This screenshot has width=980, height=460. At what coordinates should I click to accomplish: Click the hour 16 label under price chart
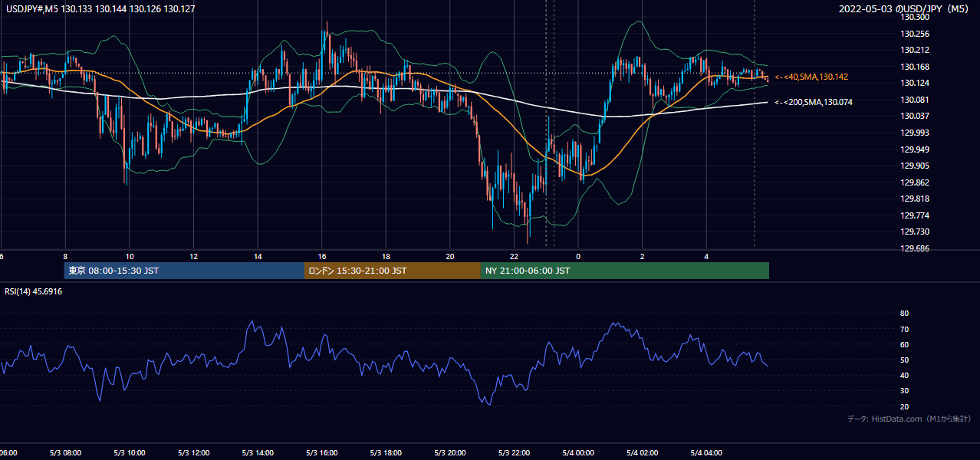point(322,257)
